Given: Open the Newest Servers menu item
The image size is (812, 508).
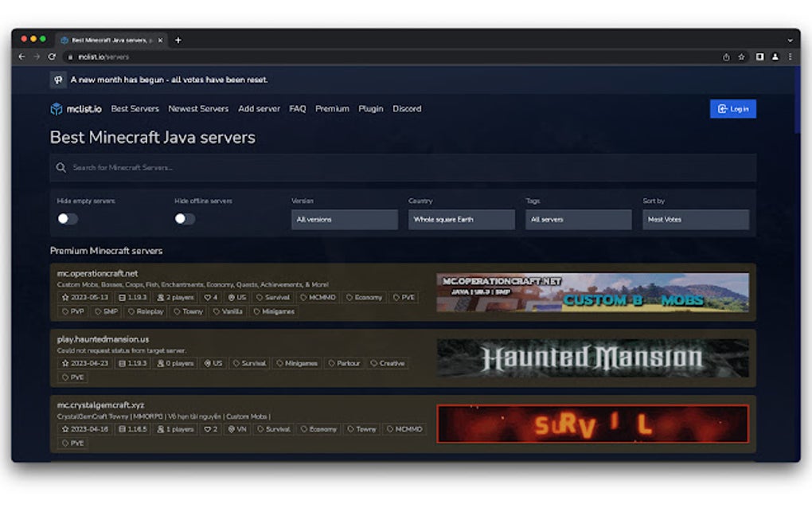Looking at the screenshot, I should [x=198, y=109].
